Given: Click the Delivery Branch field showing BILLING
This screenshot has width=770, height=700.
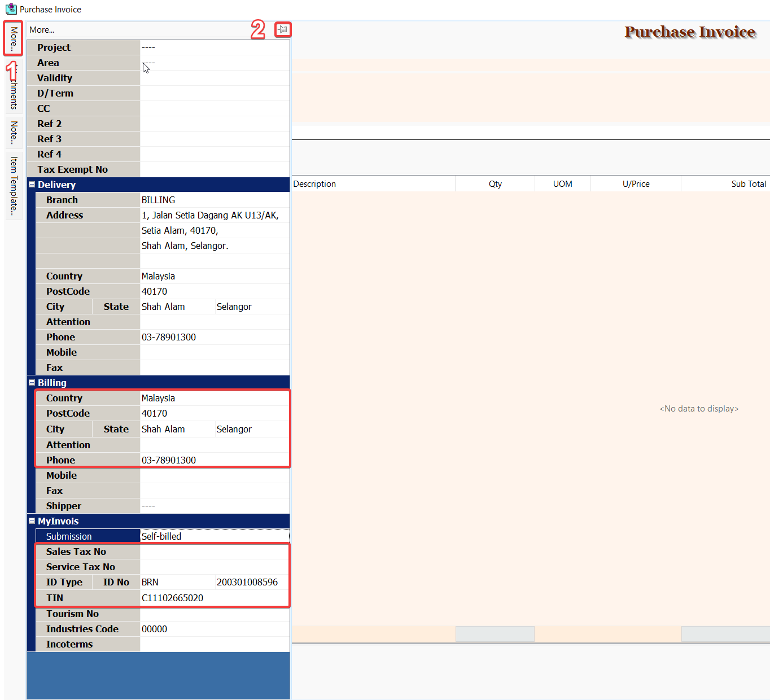Looking at the screenshot, I should point(215,200).
